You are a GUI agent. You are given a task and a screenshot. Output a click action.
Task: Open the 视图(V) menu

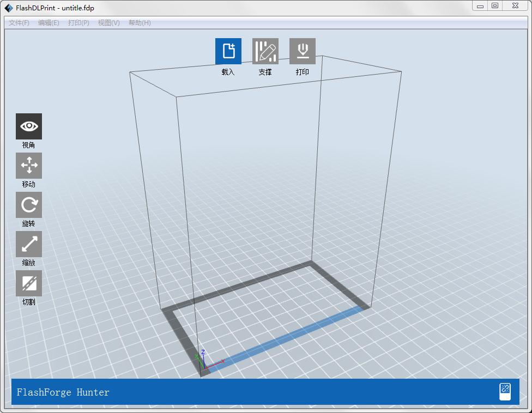point(108,23)
